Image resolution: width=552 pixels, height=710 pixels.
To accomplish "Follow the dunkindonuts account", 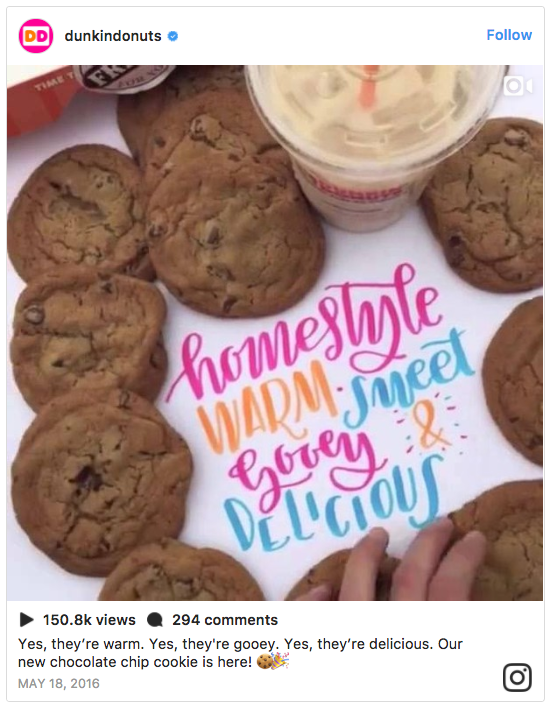I will tap(509, 35).
